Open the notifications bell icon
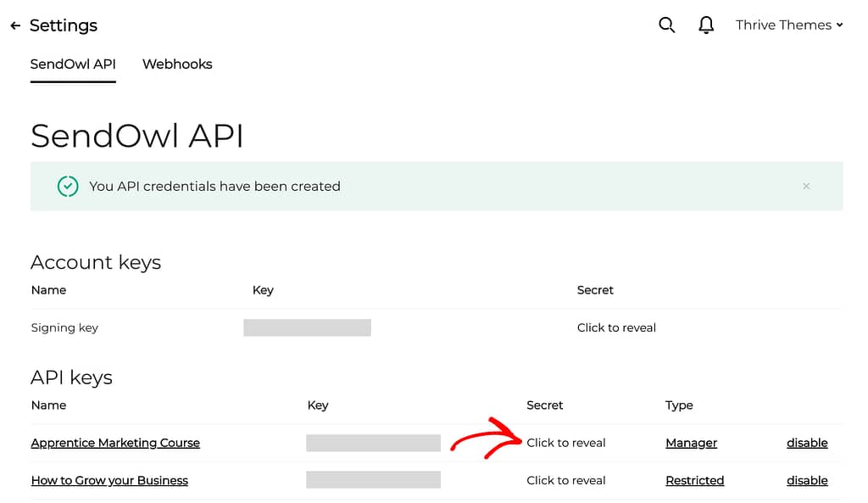Viewport: 868px width, 503px height. [706, 25]
